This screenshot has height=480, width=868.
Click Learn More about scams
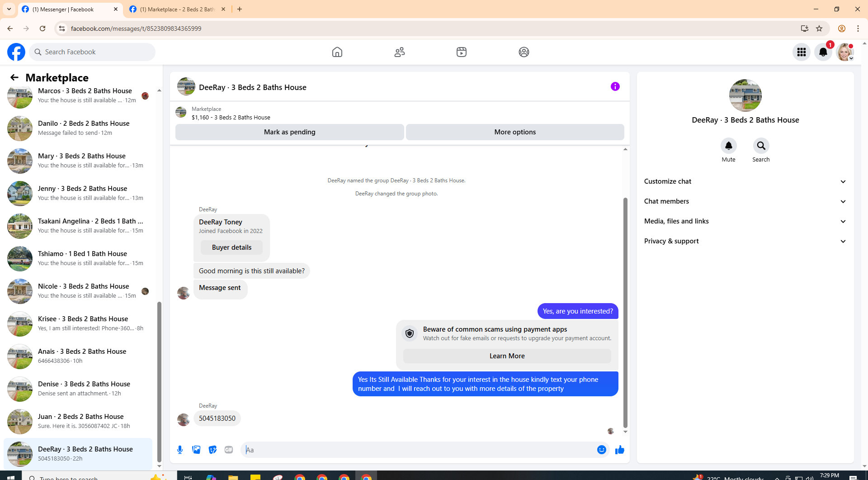tap(507, 356)
